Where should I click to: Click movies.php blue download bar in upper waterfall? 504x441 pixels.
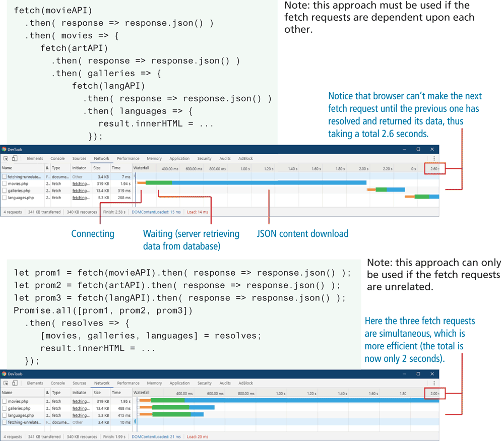(x=267, y=182)
